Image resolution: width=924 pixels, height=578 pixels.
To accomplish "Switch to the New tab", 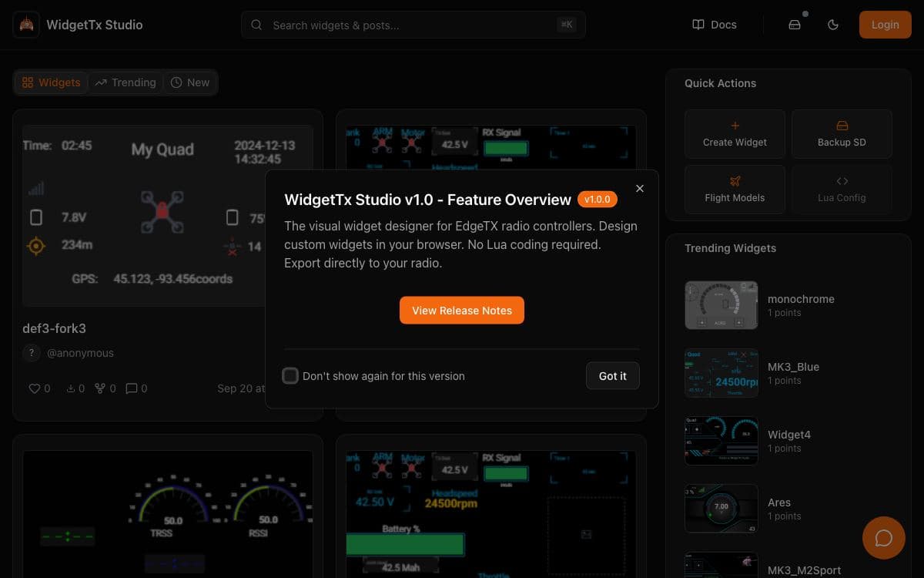I will pos(189,82).
